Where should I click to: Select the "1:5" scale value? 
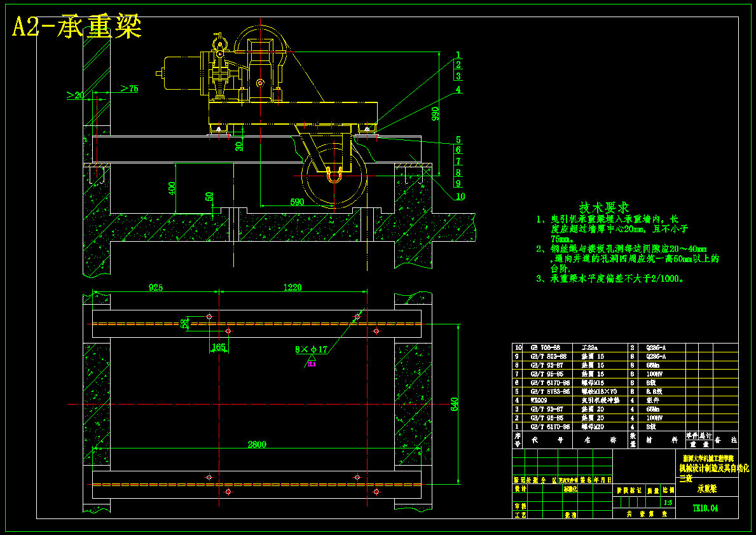[668, 503]
